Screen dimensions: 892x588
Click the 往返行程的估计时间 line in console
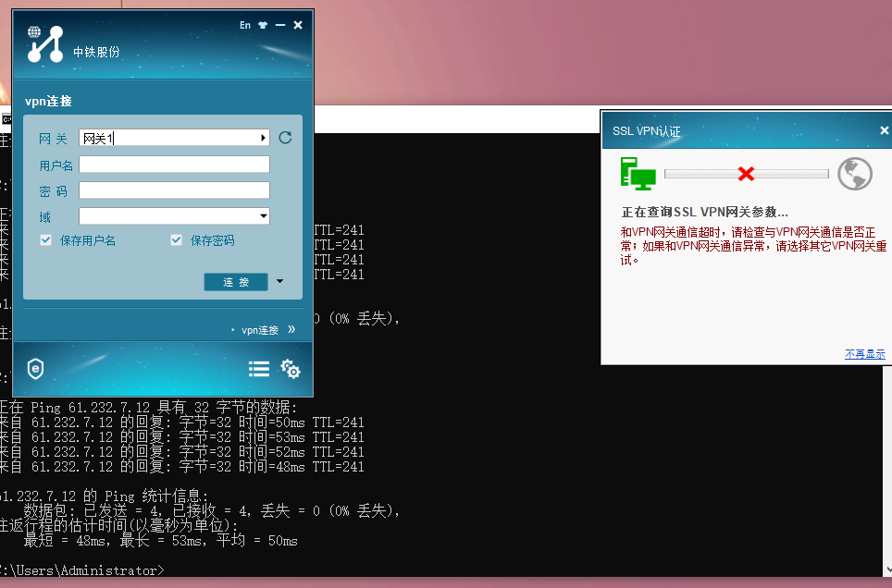click(118, 525)
